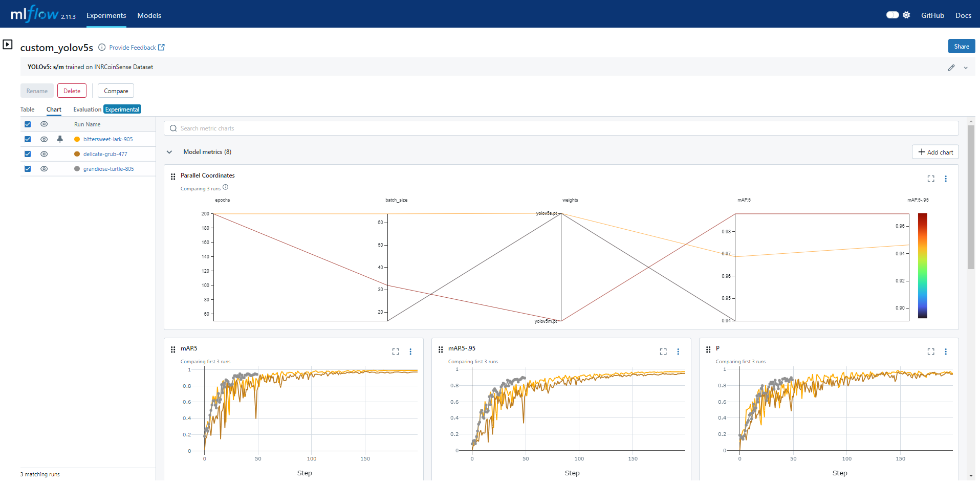Viewport: 980px width, 484px height.
Task: Open Parallel Coordinates chart options menu
Action: pyautogui.click(x=946, y=179)
